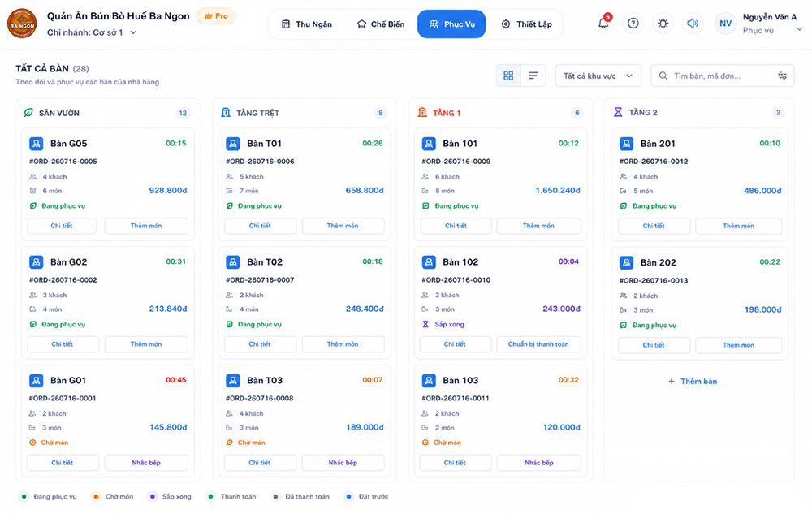
Task: Click Thêm món on Bàn G02
Action: (x=146, y=344)
